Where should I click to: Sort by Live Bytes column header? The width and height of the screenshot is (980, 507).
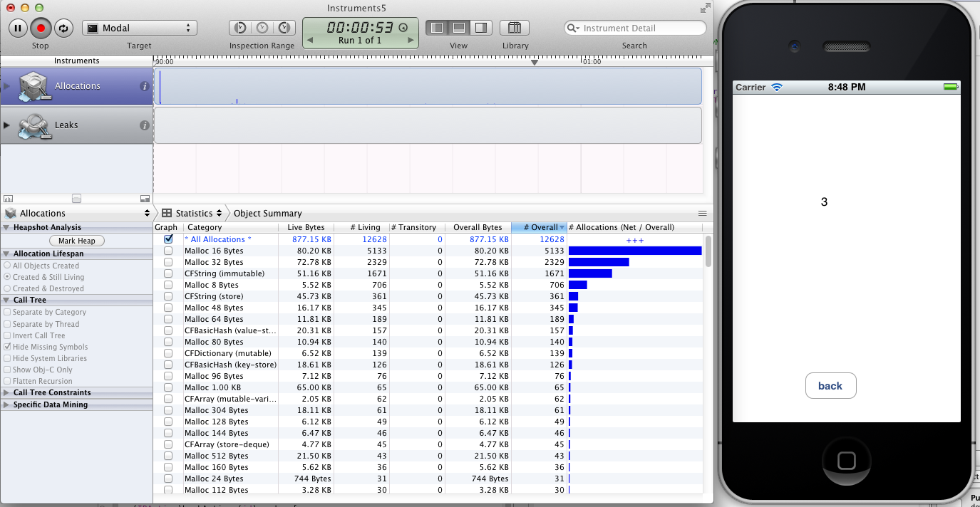[x=306, y=227]
